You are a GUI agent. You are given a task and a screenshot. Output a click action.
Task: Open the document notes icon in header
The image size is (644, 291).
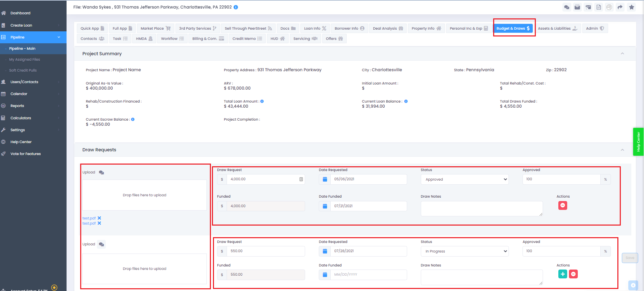click(599, 7)
